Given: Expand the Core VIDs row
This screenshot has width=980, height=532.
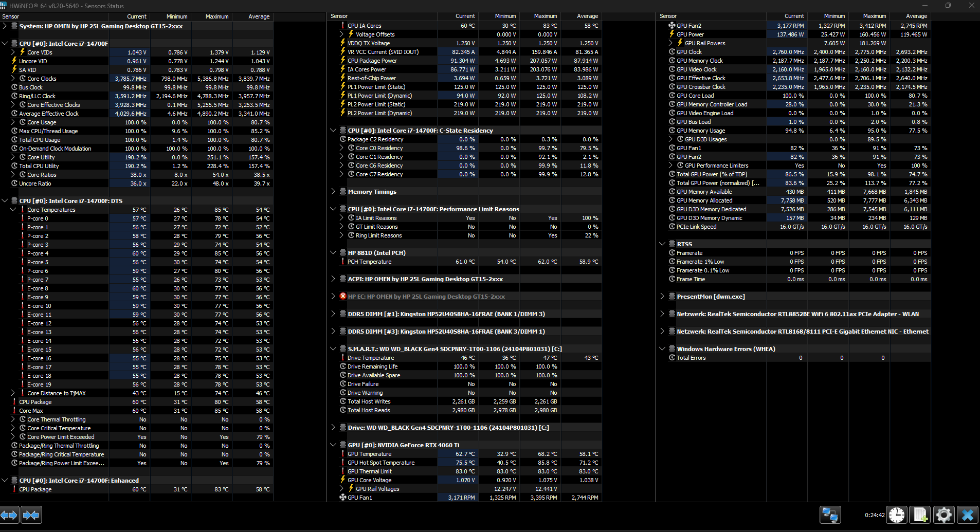Looking at the screenshot, I should [13, 52].
